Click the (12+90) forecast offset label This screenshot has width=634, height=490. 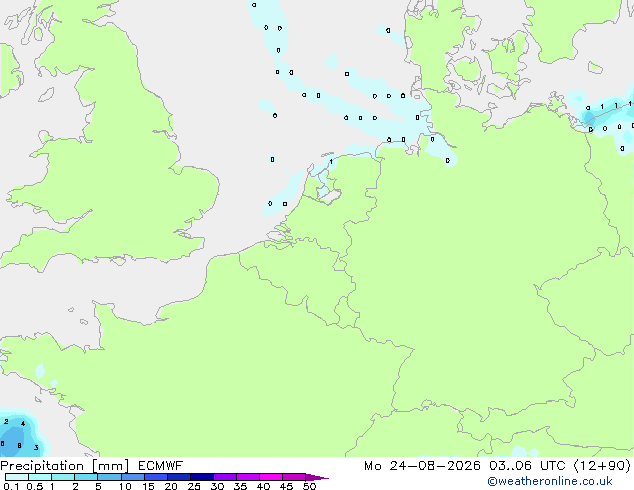point(602,466)
